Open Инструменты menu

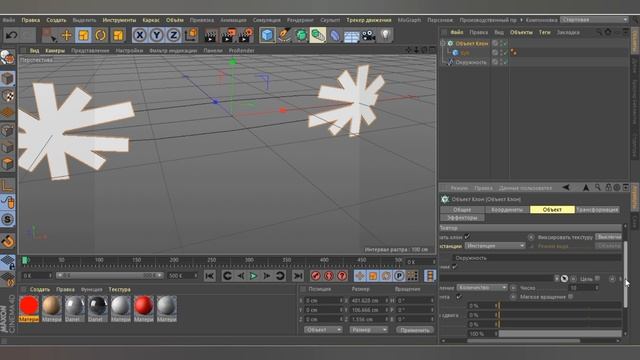pyautogui.click(x=119, y=20)
